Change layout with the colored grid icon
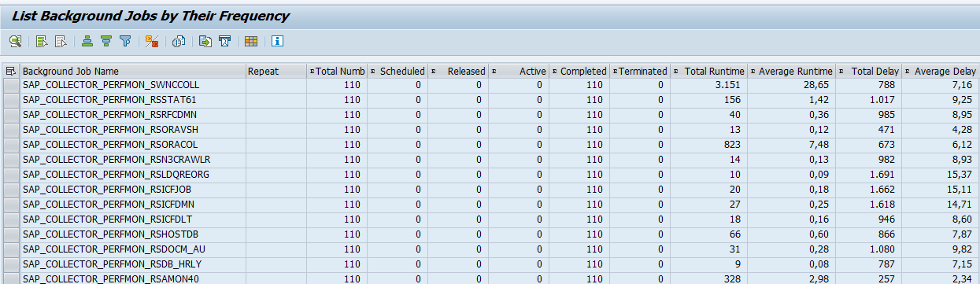Image resolution: width=980 pixels, height=284 pixels. [251, 42]
